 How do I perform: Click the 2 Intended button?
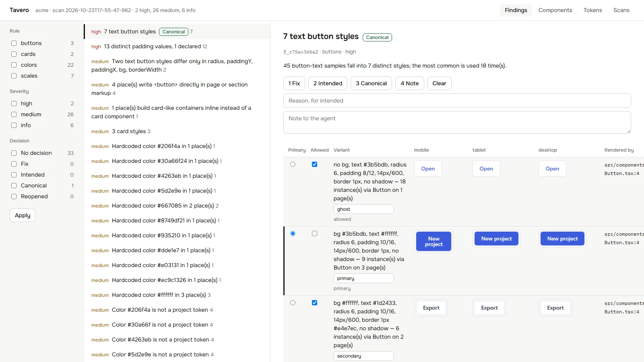point(328,83)
